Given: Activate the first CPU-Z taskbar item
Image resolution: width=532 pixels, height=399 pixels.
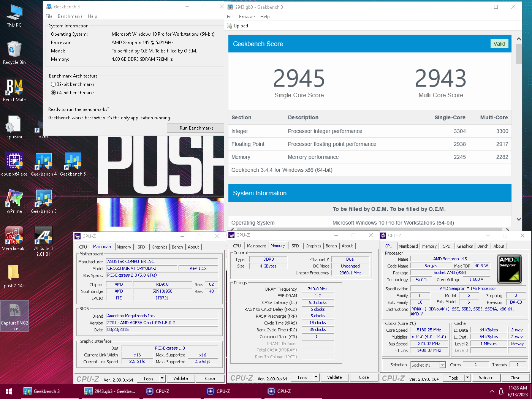Looking at the screenshot, I should click(171, 391).
